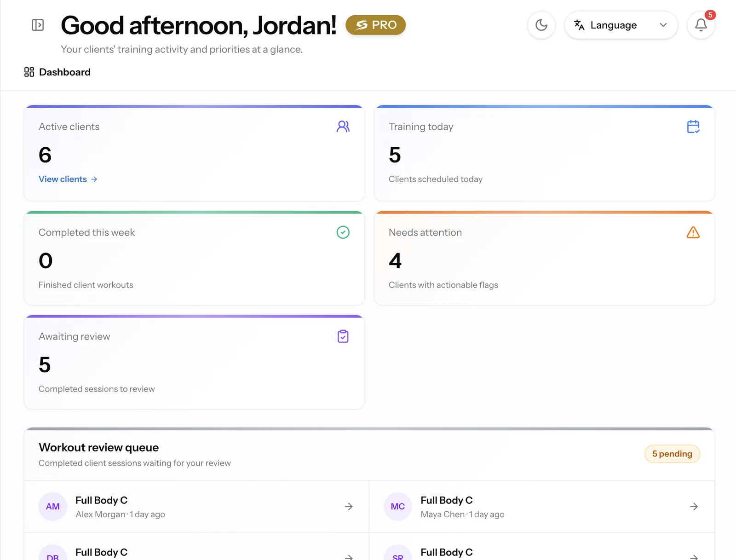This screenshot has height=560, width=736.
Task: Click the PRO badge
Action: [x=375, y=25]
